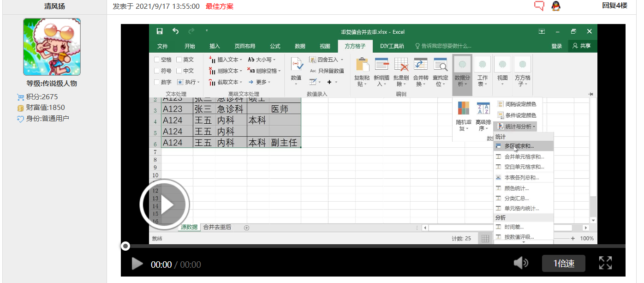Expand the 统计与分析 dropdown

(516, 126)
